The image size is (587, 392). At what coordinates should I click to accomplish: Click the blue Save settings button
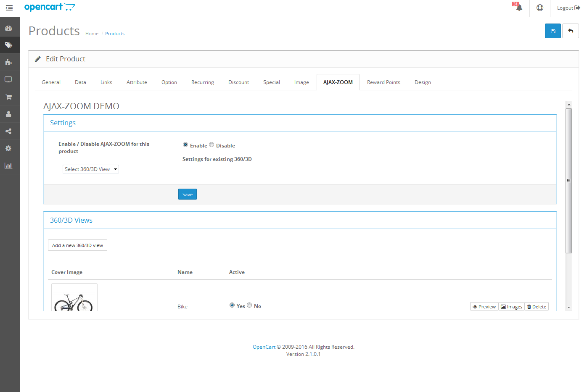[x=188, y=194]
